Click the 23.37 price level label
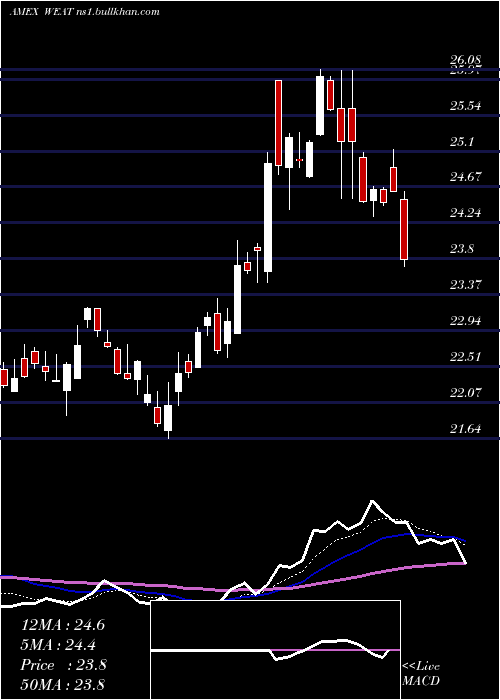 [466, 284]
